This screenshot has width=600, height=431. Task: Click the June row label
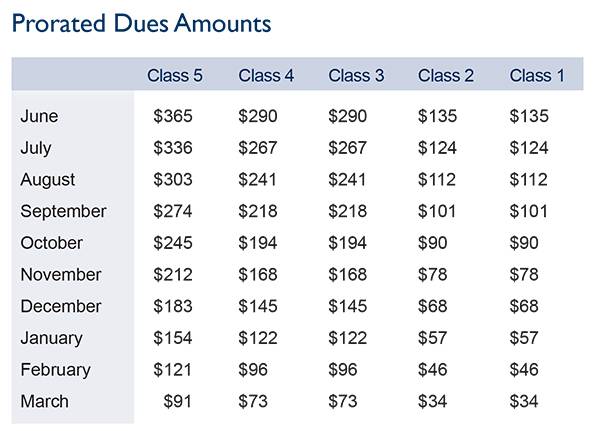click(39, 116)
